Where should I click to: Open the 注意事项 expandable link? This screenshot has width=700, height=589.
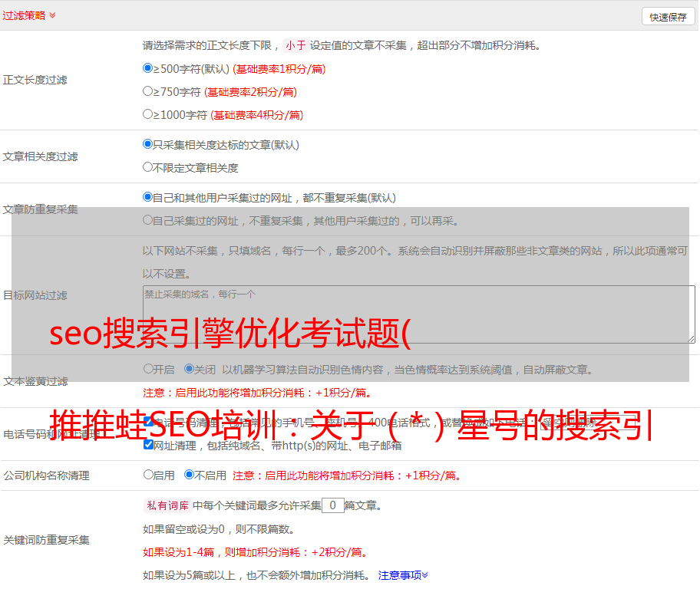(x=403, y=575)
